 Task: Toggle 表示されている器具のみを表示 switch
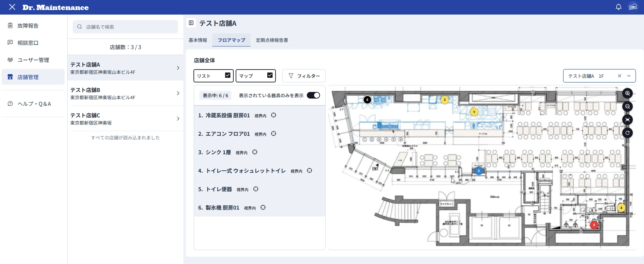313,95
